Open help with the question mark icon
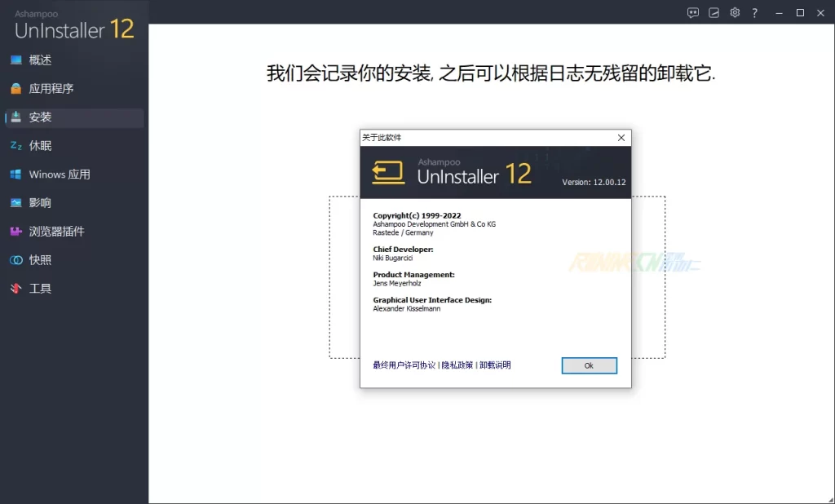This screenshot has height=504, width=835. click(755, 12)
